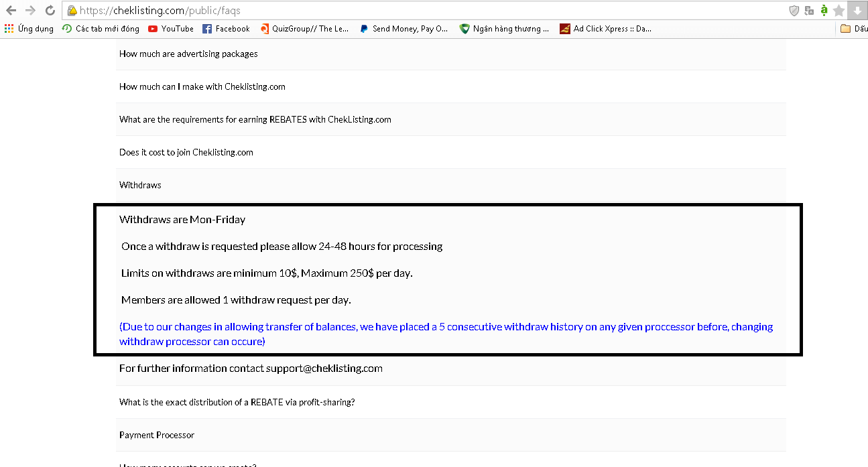
Task: Expand the requirements for earning REBATES question
Action: [x=450, y=119]
